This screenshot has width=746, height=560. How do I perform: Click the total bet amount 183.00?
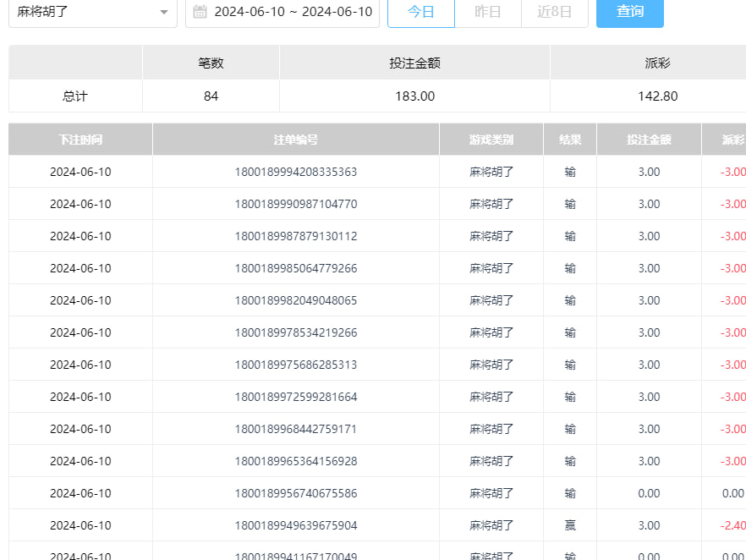point(414,96)
